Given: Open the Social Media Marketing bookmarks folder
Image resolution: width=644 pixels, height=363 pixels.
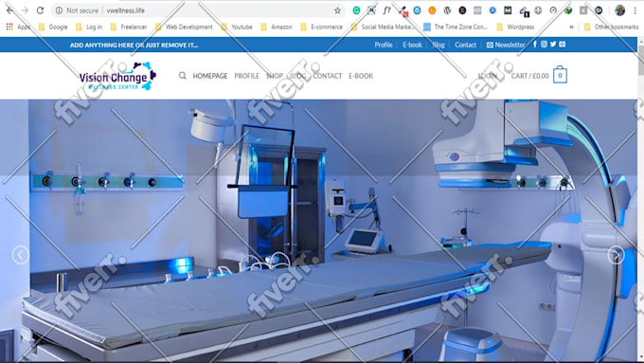Looking at the screenshot, I should tap(383, 27).
